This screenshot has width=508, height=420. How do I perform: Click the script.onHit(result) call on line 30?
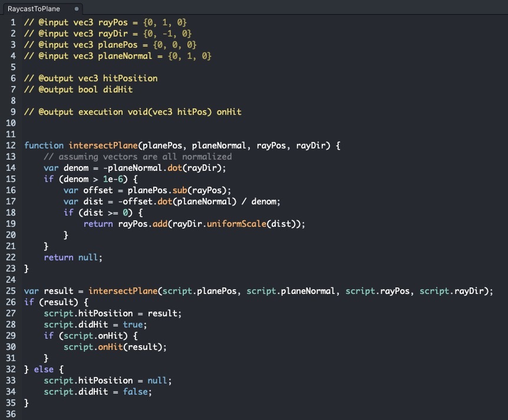[x=115, y=347]
